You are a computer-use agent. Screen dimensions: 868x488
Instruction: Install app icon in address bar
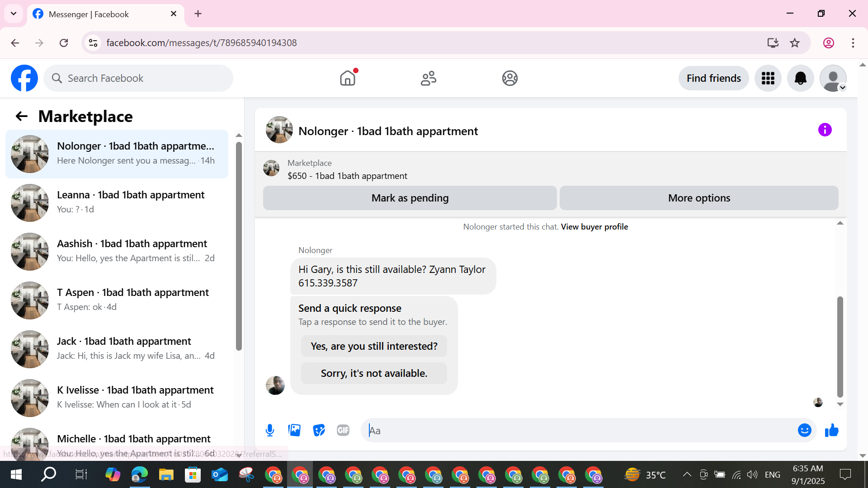coord(773,43)
